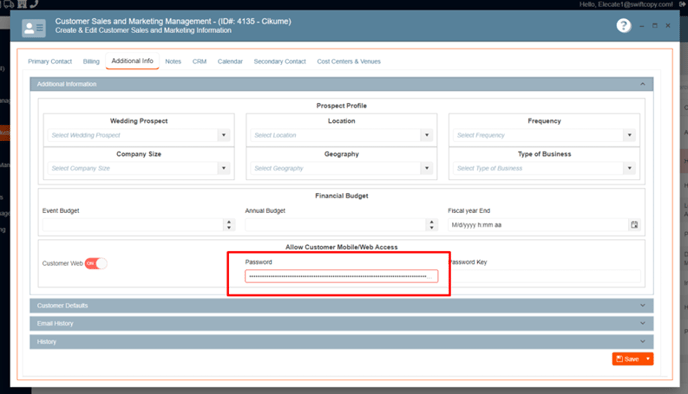
Task: Click the truck icon in top bar
Action: 8,4
